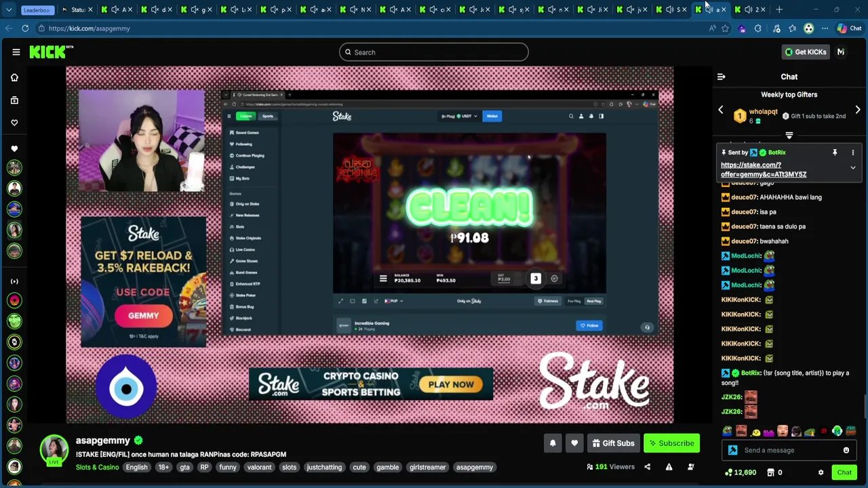This screenshot has height=488, width=868.
Task: Click the wholapqt top gifter name
Action: click(x=763, y=112)
